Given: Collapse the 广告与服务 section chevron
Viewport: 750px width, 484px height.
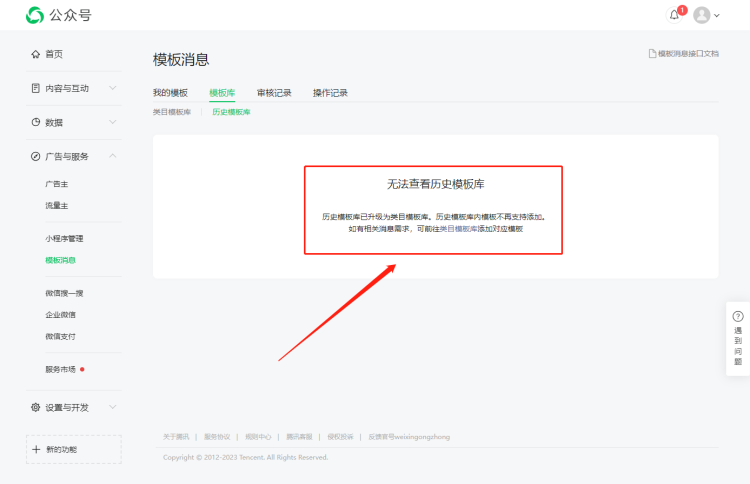Looking at the screenshot, I should pyautogui.click(x=113, y=156).
